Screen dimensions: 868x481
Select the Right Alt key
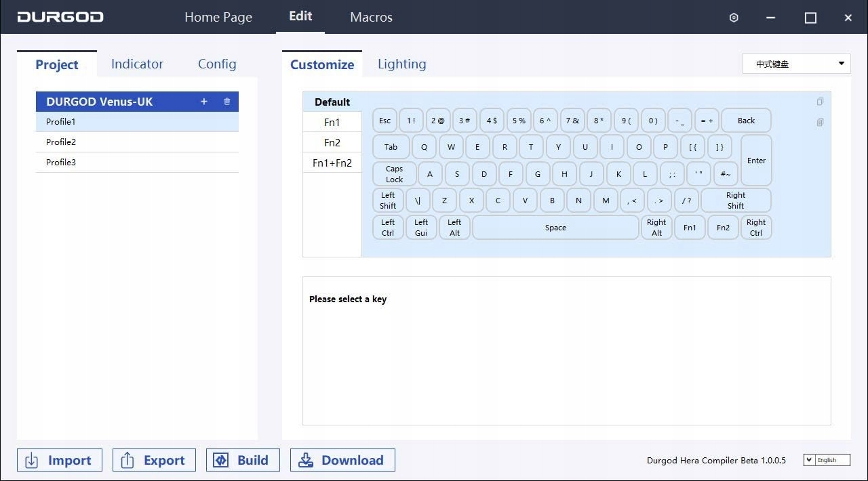point(656,228)
